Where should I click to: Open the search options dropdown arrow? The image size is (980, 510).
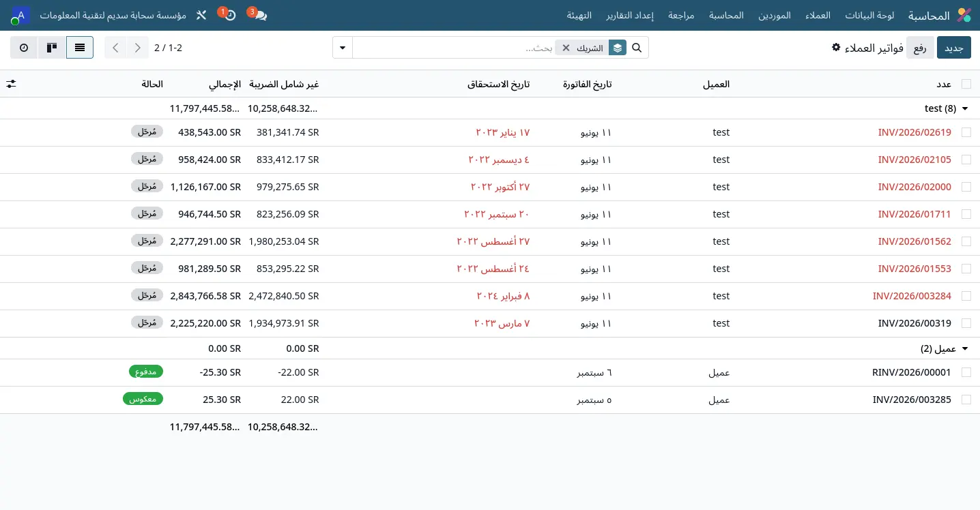click(x=343, y=48)
